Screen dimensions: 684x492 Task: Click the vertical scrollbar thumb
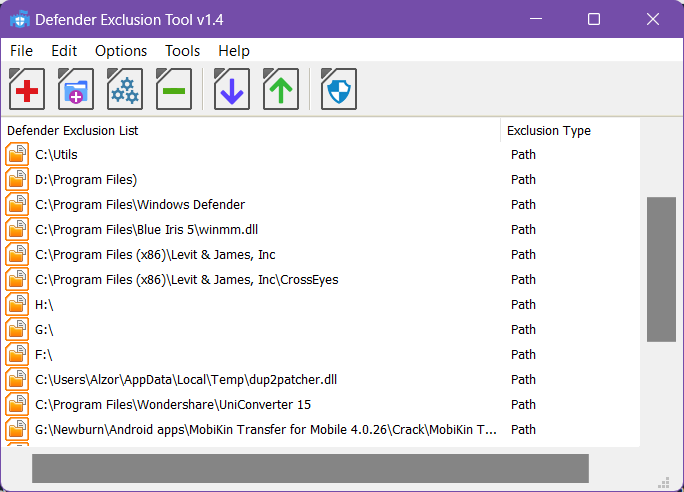point(661,269)
